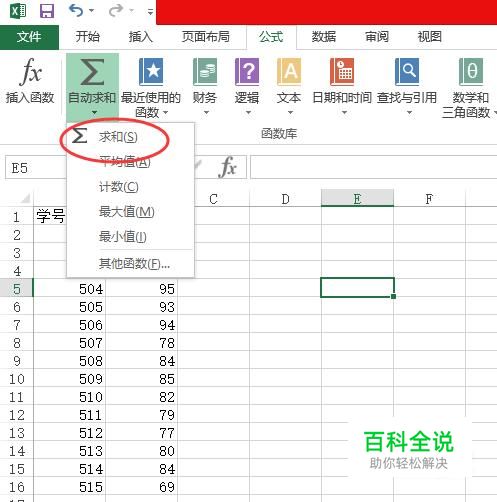Click cell A1 containing 学号

[x=51, y=217]
